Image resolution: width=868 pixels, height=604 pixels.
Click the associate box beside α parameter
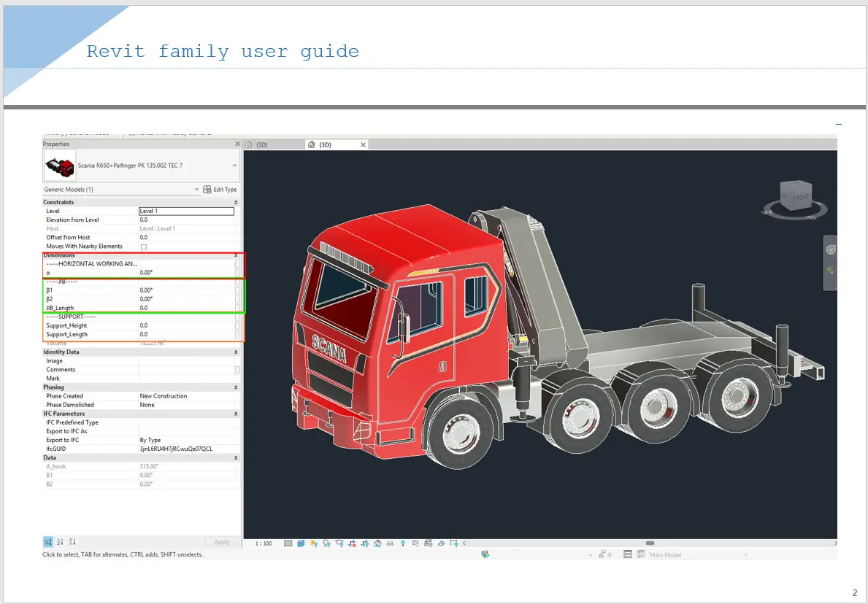[237, 273]
